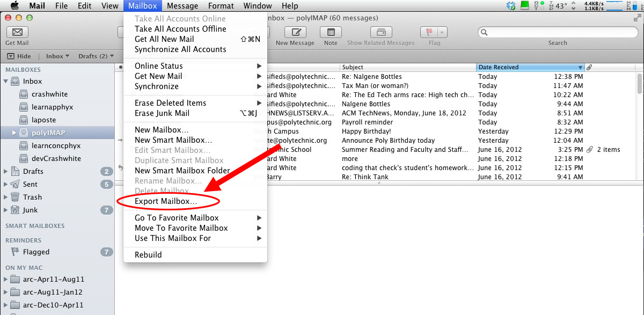Open the Inbox favorites bar dropdown
This screenshot has height=315, width=644.
click(57, 56)
